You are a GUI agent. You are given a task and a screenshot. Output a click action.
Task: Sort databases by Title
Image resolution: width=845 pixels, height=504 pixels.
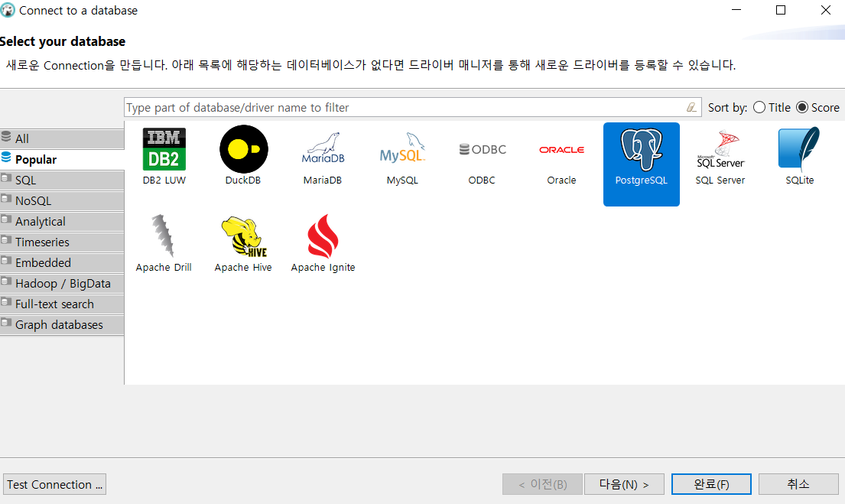772,107
